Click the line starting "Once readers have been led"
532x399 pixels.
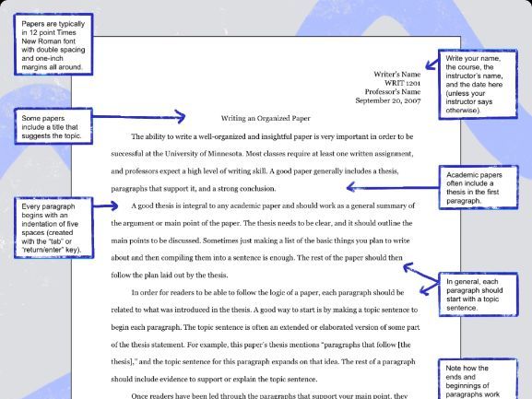(269, 395)
